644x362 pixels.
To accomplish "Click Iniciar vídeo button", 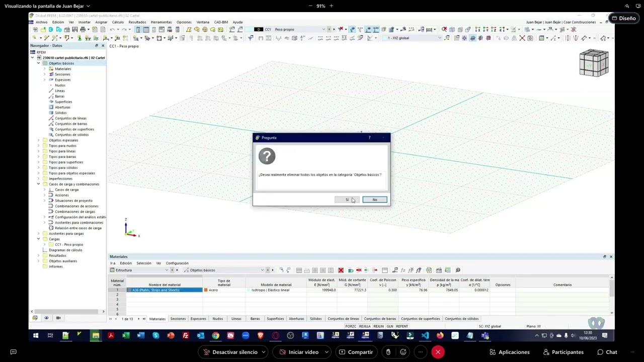I will pyautogui.click(x=299, y=352).
